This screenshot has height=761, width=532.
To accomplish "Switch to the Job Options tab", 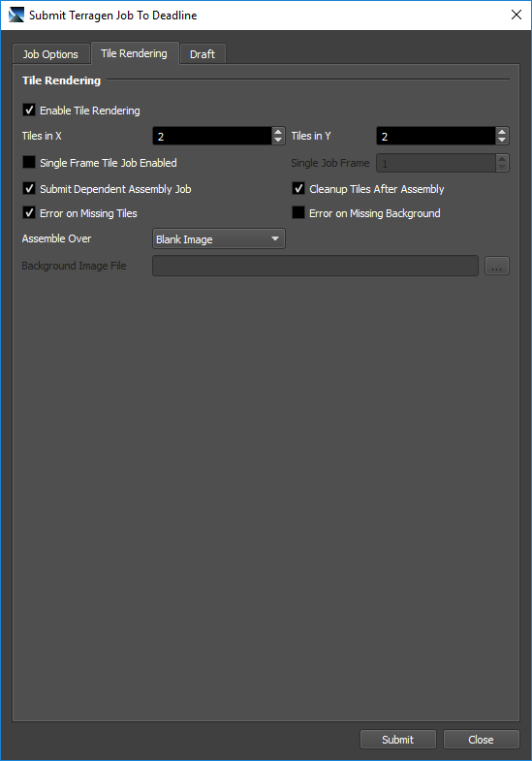I will 51,54.
